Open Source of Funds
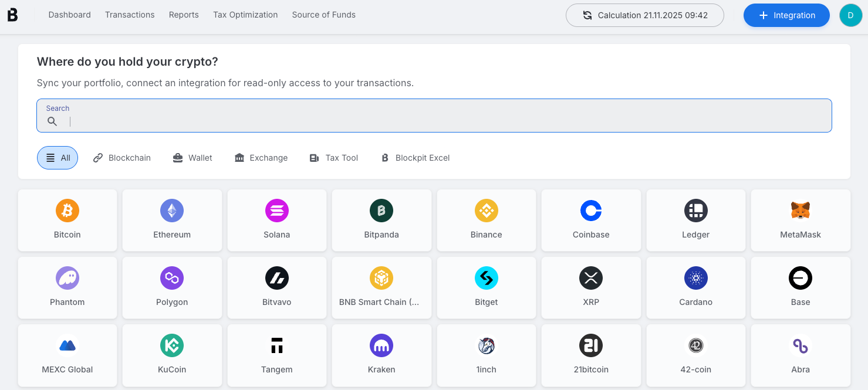 (x=324, y=15)
